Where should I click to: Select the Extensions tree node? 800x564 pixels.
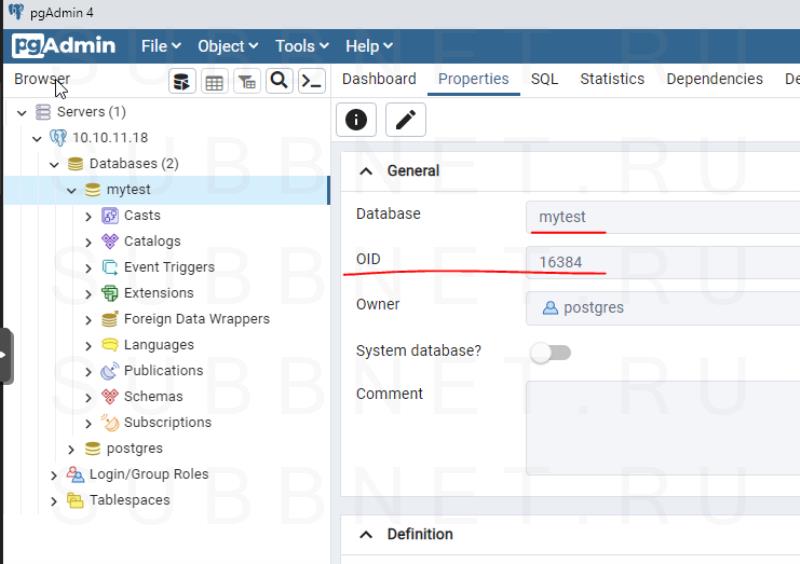click(158, 293)
